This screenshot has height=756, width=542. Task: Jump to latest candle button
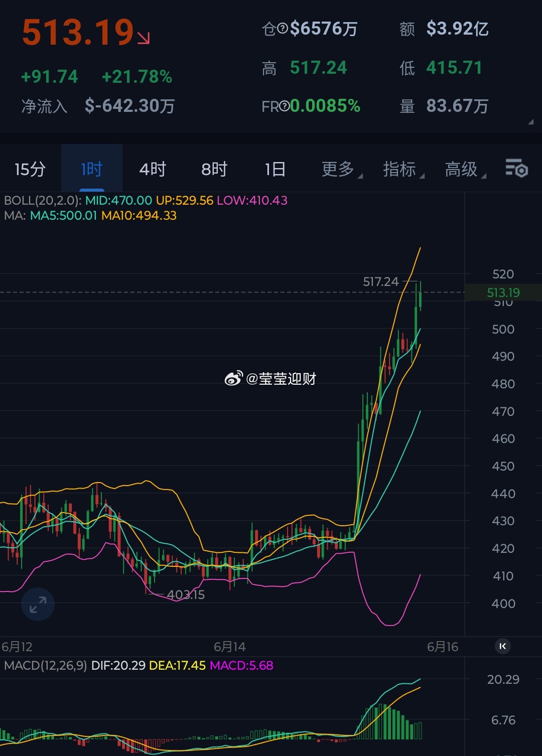(502, 646)
